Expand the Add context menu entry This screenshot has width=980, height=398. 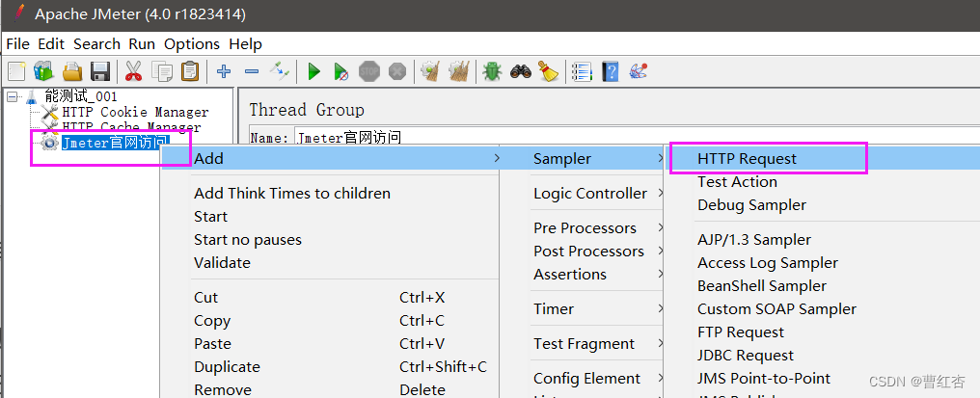click(x=332, y=159)
